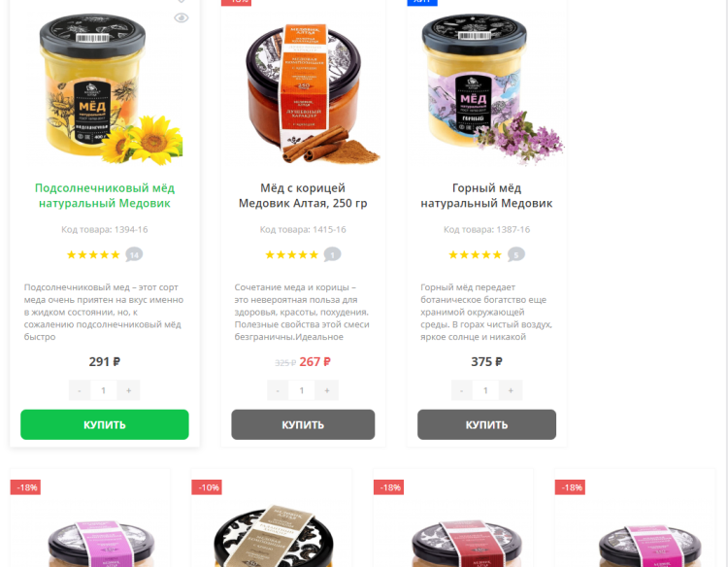This screenshot has height=567, width=728.
Task: Decrease quantity of Подсолнечниковый мёд with minus
Action: coord(80,390)
